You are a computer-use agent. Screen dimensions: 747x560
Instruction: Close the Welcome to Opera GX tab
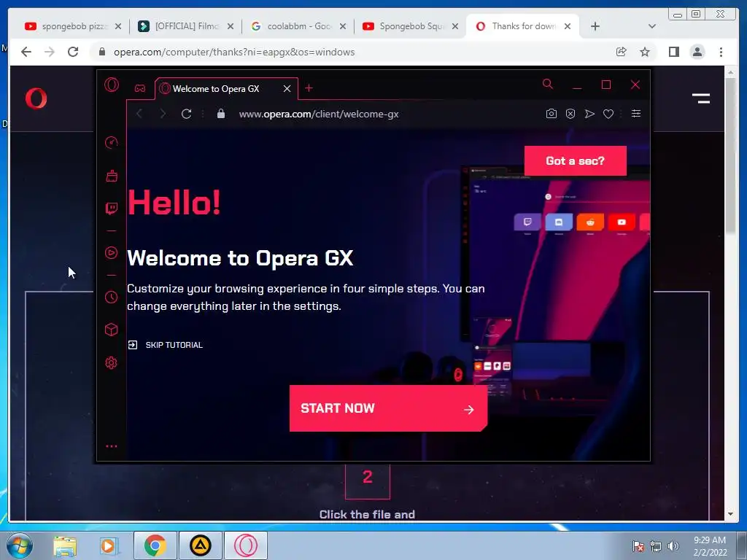click(x=287, y=88)
